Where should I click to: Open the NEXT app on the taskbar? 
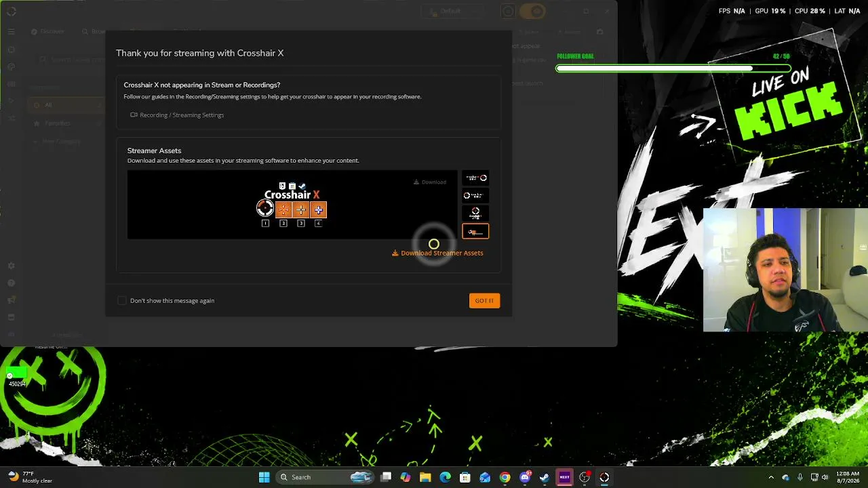564,477
